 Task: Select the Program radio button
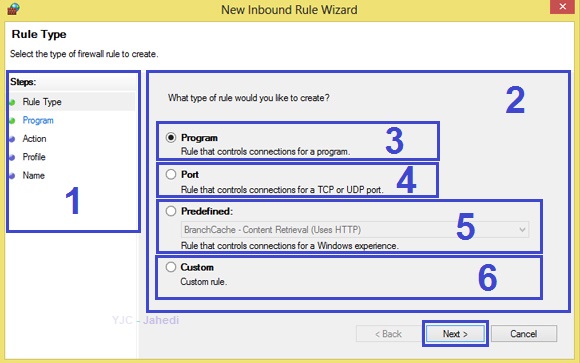[x=171, y=138]
